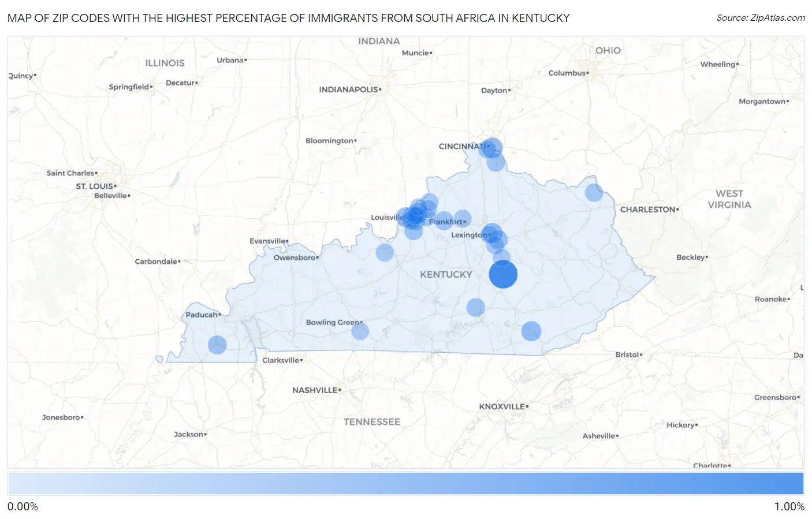Click the Source: ZipAtlas.com text
Viewport: 812px width, 519px height.
761,18
